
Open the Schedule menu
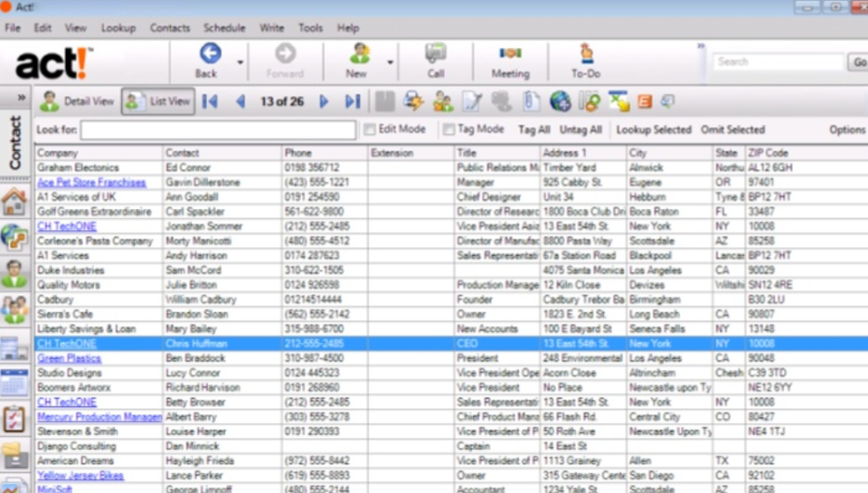point(224,28)
